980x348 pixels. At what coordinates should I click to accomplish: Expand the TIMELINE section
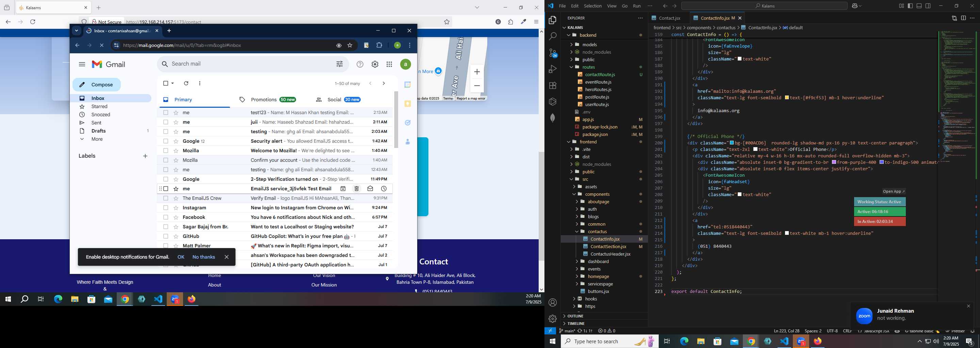(576, 324)
